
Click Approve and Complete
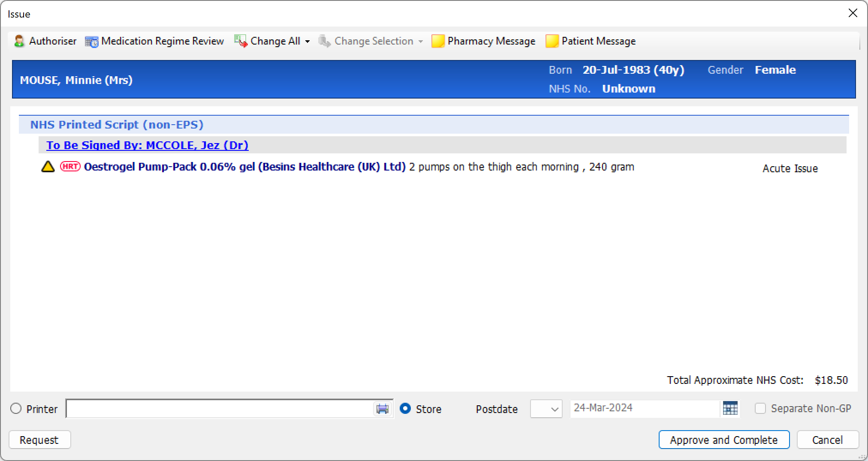tap(724, 440)
